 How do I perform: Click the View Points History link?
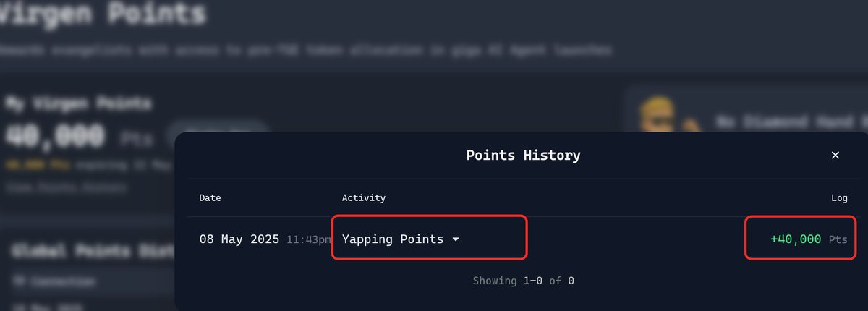point(67,188)
